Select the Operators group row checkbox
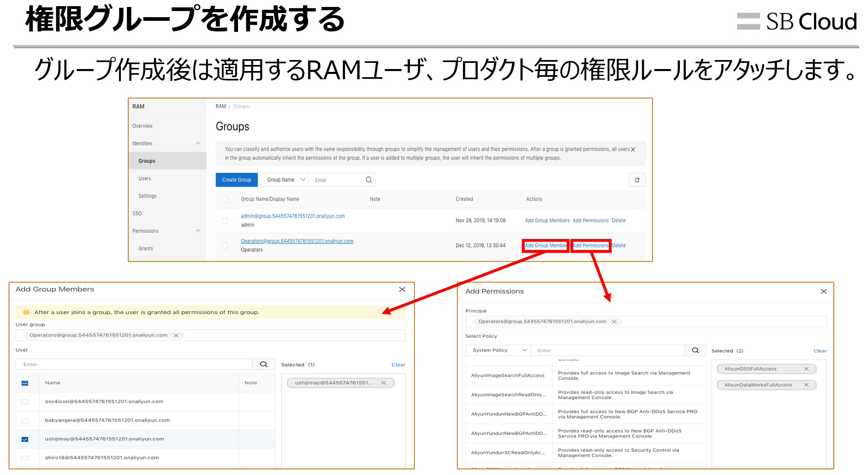 click(x=225, y=245)
